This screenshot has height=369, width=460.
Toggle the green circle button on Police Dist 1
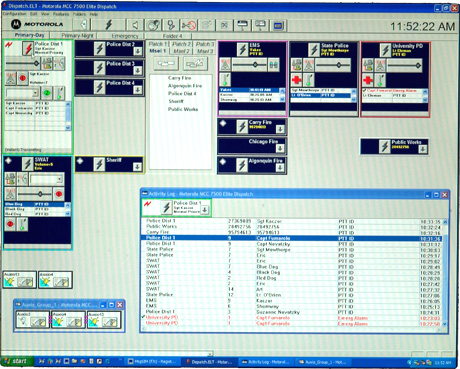47,93
